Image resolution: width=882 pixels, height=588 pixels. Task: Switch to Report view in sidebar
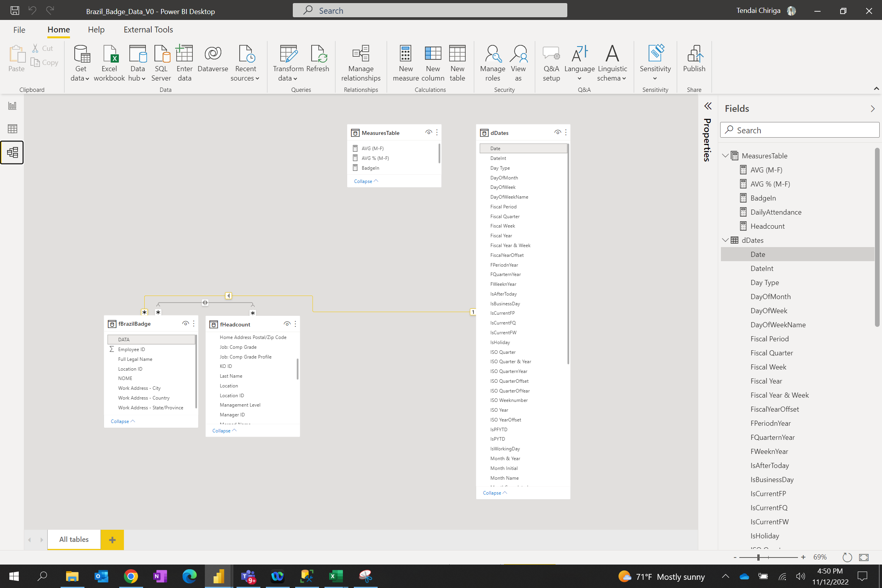[13, 106]
